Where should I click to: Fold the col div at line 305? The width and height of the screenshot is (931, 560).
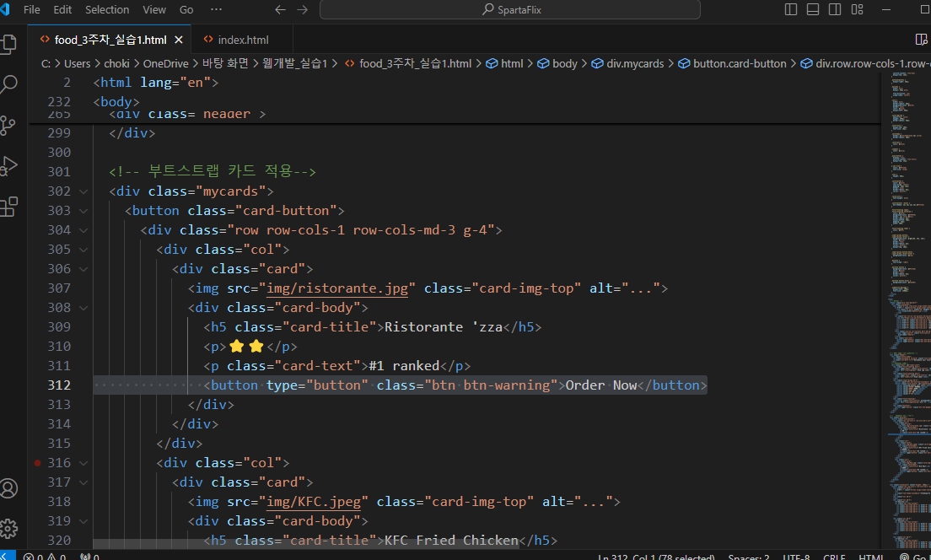coord(83,250)
